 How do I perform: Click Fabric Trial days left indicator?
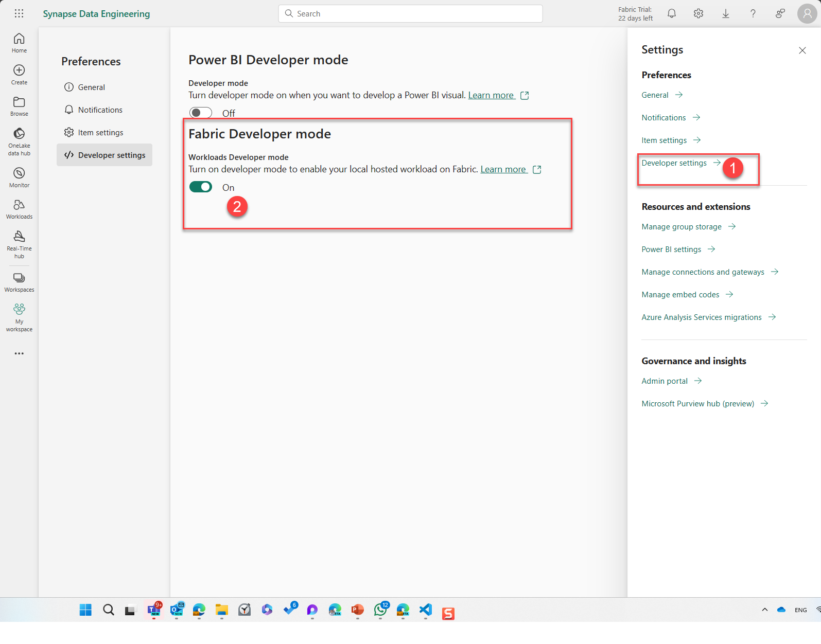635,14
